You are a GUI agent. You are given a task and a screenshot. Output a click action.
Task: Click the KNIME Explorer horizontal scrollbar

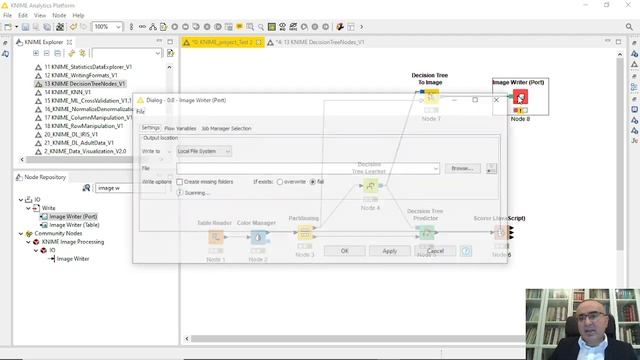[80, 160]
